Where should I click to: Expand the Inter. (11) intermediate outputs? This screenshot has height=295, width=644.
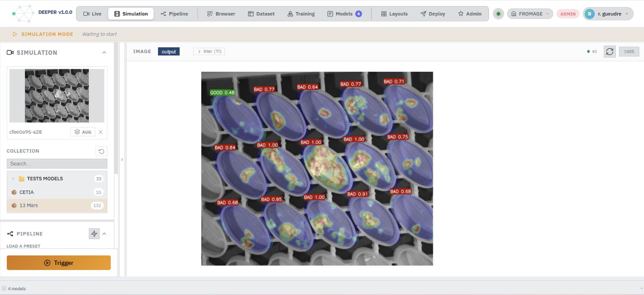[x=209, y=52]
